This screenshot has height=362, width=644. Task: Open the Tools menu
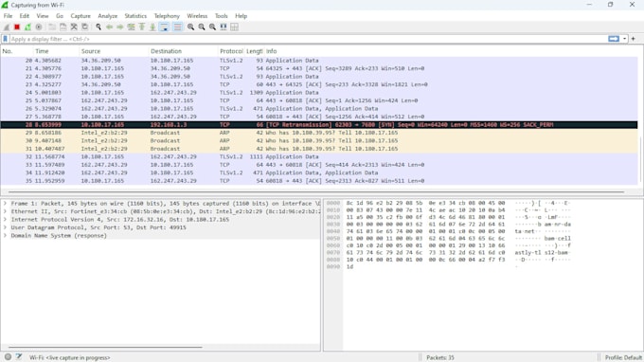[221, 16]
